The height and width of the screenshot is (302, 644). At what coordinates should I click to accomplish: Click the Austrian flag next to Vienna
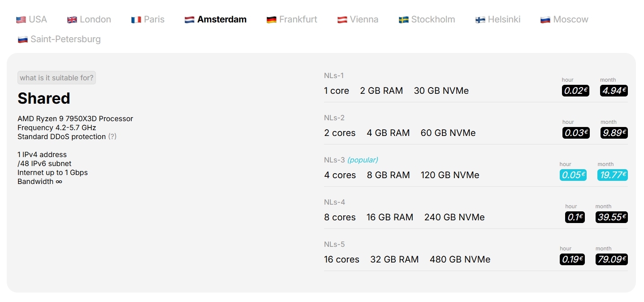coord(342,20)
